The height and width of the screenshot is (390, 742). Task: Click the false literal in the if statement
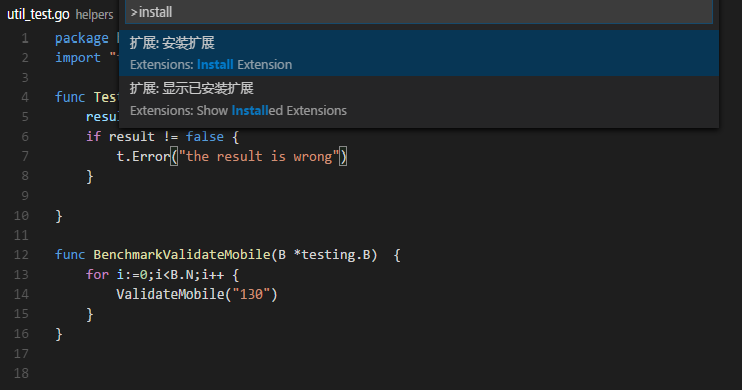point(204,137)
